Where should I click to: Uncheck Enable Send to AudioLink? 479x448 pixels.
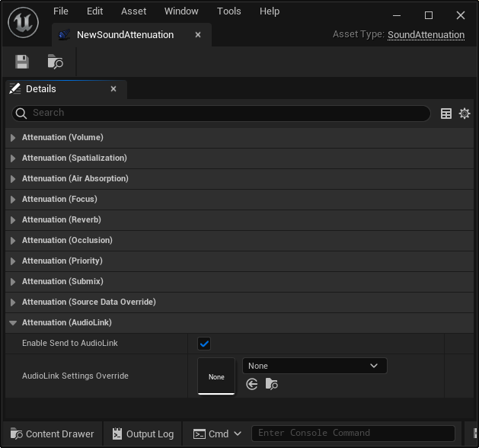[204, 344]
